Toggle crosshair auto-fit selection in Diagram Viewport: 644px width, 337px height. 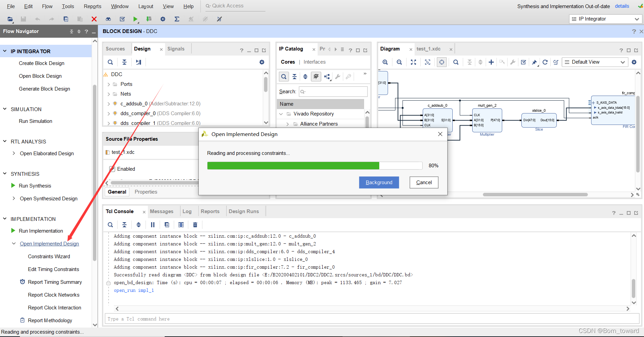click(442, 62)
